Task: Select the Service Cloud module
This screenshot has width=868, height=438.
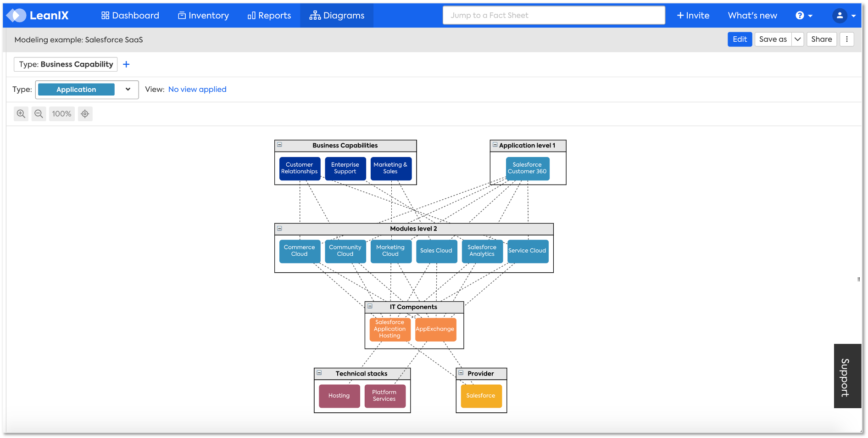Action: click(528, 251)
